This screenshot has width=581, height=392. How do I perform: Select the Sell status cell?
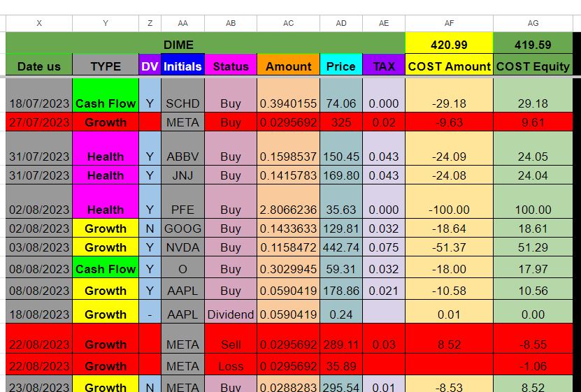click(231, 338)
